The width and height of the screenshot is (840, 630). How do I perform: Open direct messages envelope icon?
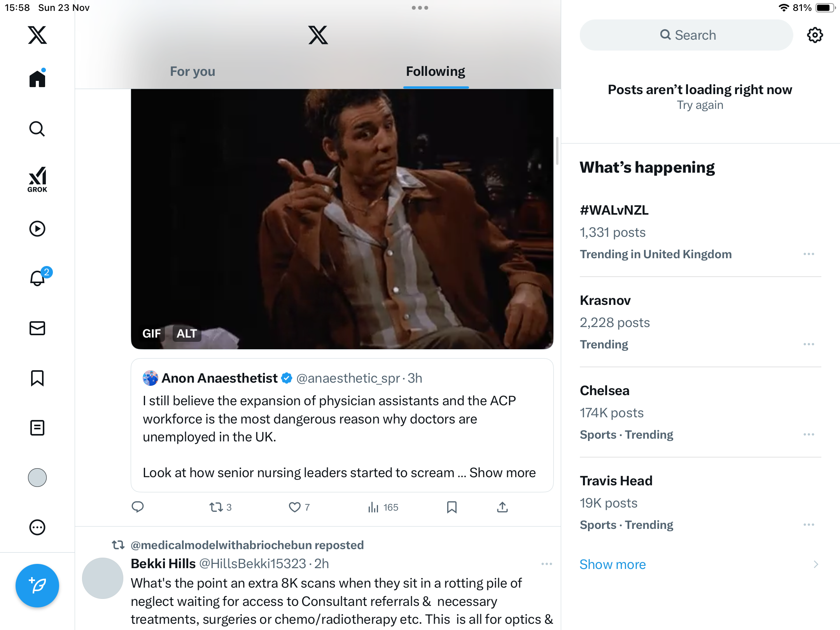(37, 328)
